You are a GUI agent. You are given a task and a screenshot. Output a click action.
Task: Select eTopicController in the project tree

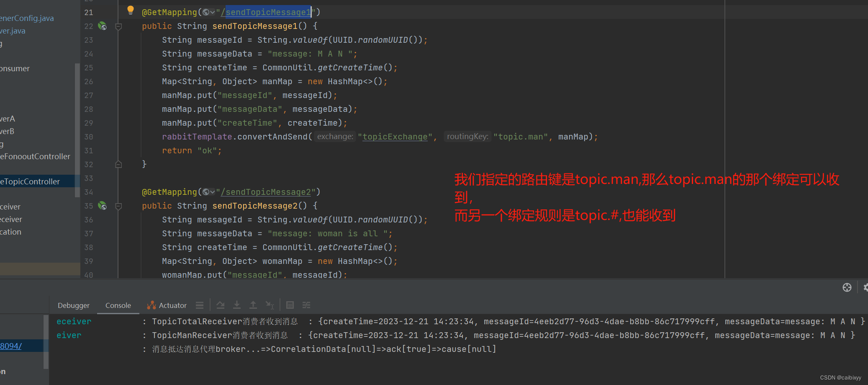click(x=30, y=181)
